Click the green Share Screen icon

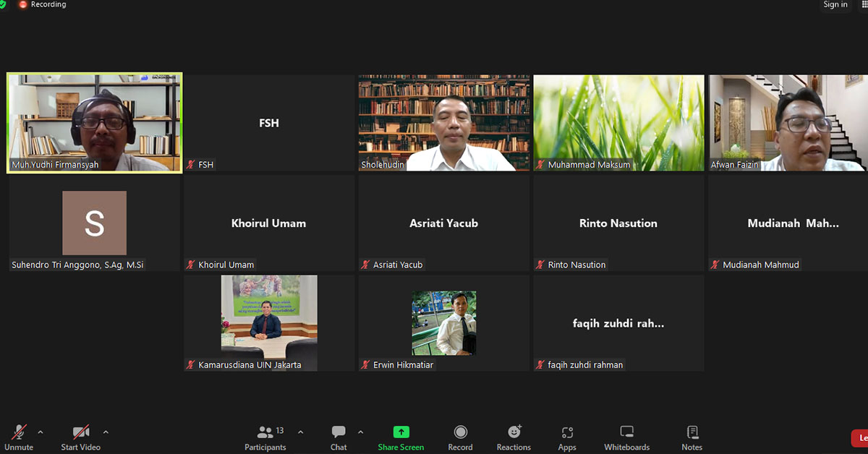pos(401,432)
